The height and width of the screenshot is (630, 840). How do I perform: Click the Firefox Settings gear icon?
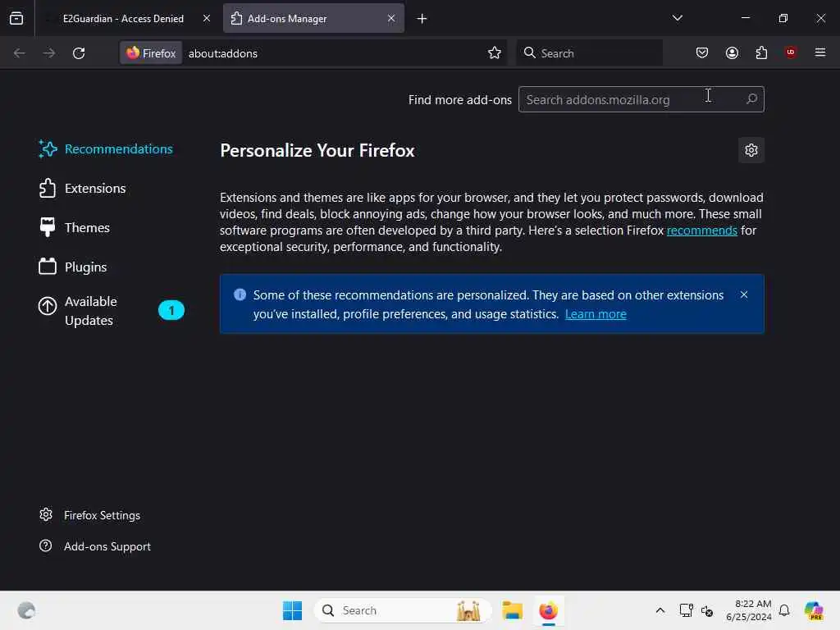(x=46, y=514)
